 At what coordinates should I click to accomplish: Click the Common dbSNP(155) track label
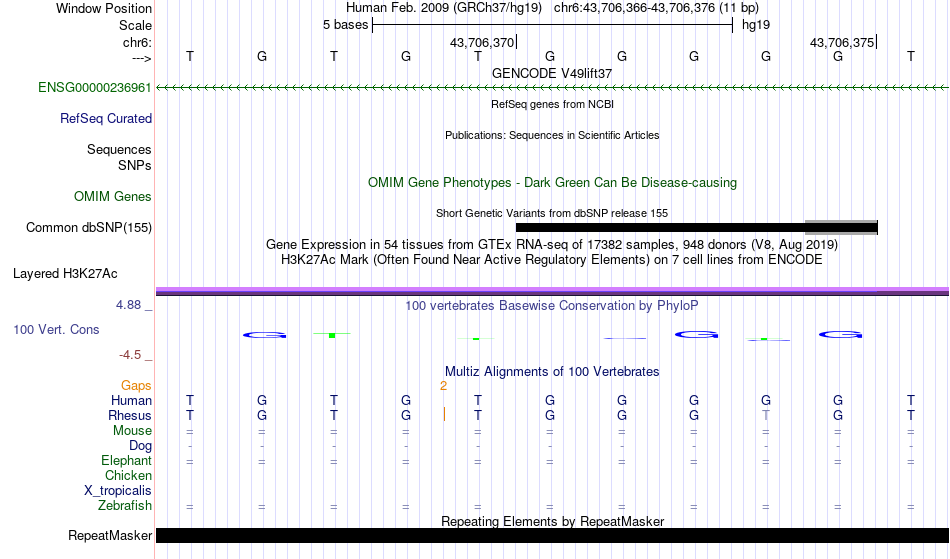click(89, 228)
